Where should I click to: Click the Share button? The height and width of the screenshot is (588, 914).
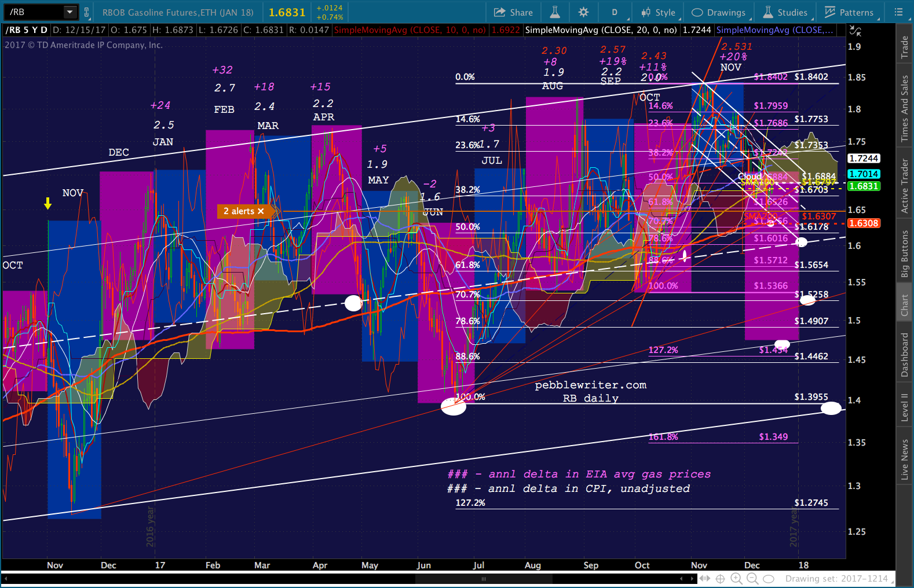(x=513, y=12)
